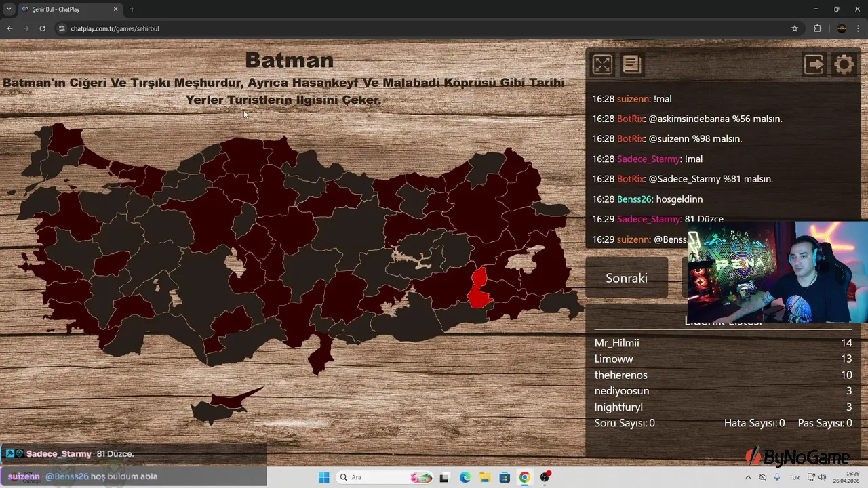
Task: Close the Şehir Bul browser tab
Action: (115, 9)
